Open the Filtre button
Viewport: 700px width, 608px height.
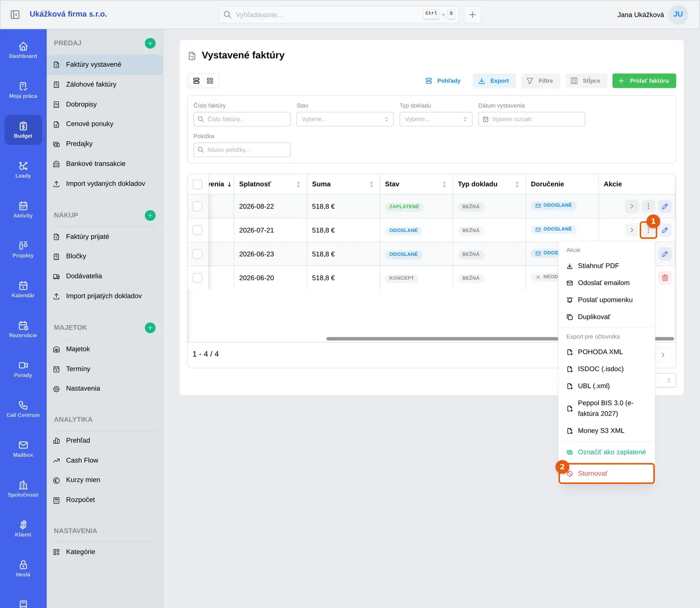540,81
